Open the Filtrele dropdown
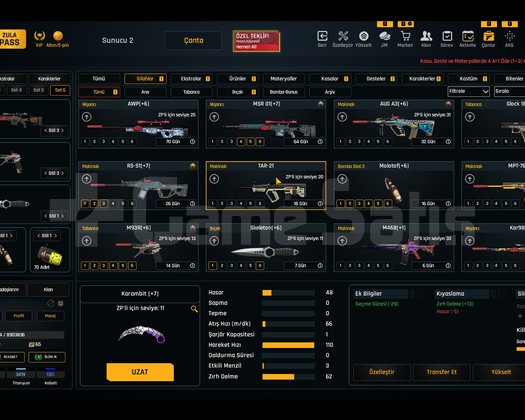This screenshot has width=525, height=420. (x=468, y=91)
